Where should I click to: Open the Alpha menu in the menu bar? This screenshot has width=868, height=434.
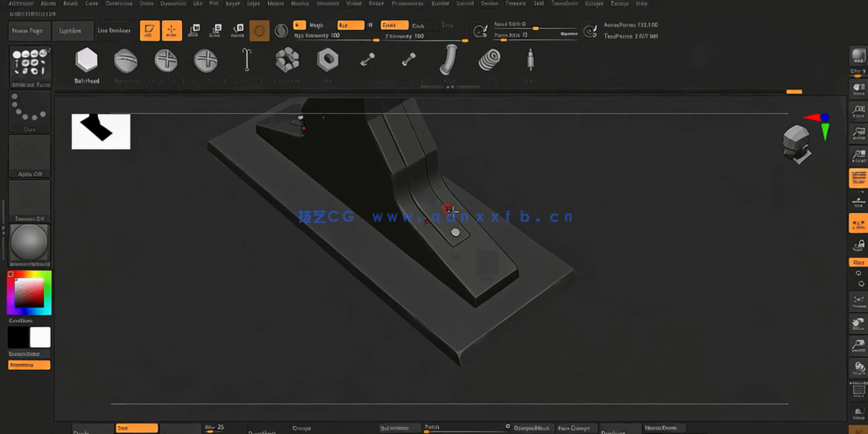pos(48,4)
